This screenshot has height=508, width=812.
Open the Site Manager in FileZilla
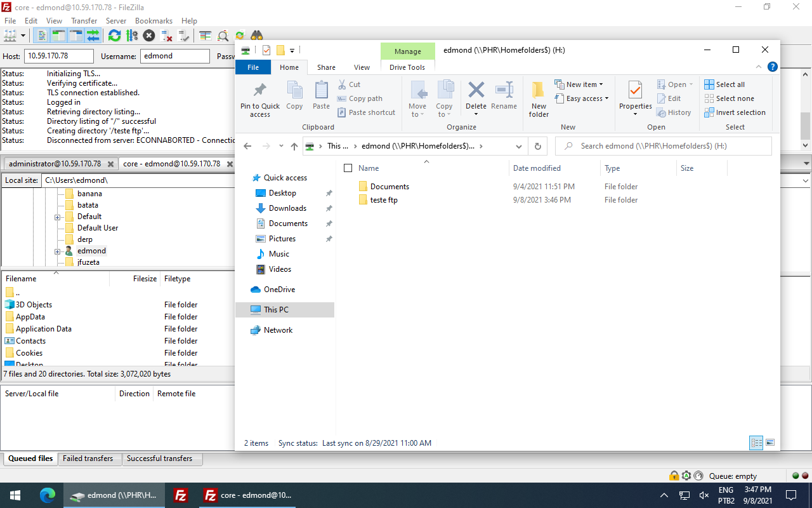[10, 35]
